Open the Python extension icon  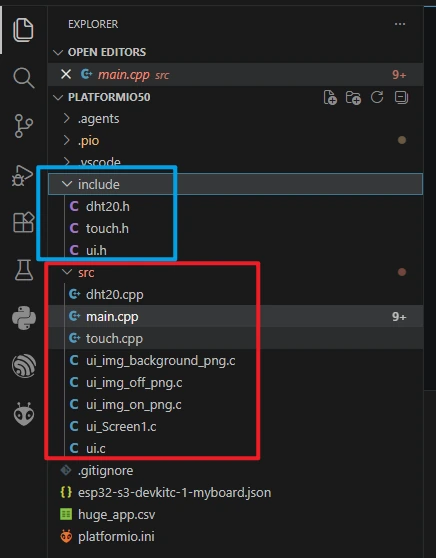(24, 318)
